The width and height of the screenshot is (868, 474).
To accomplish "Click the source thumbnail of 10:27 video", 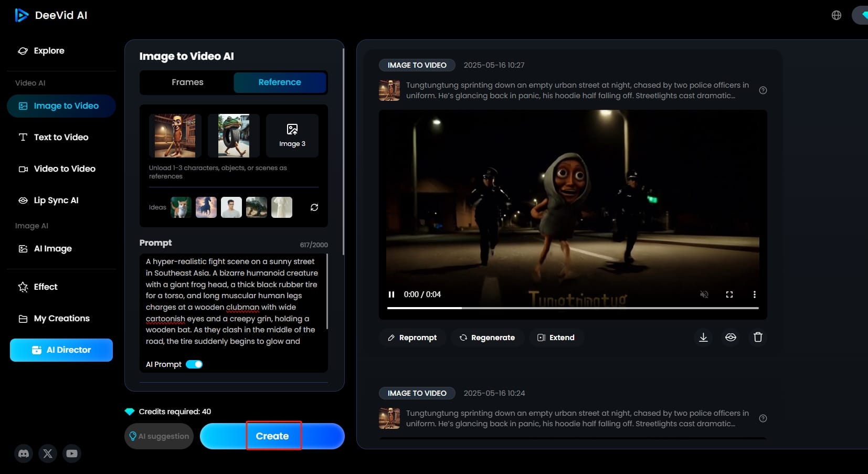I will pyautogui.click(x=389, y=90).
